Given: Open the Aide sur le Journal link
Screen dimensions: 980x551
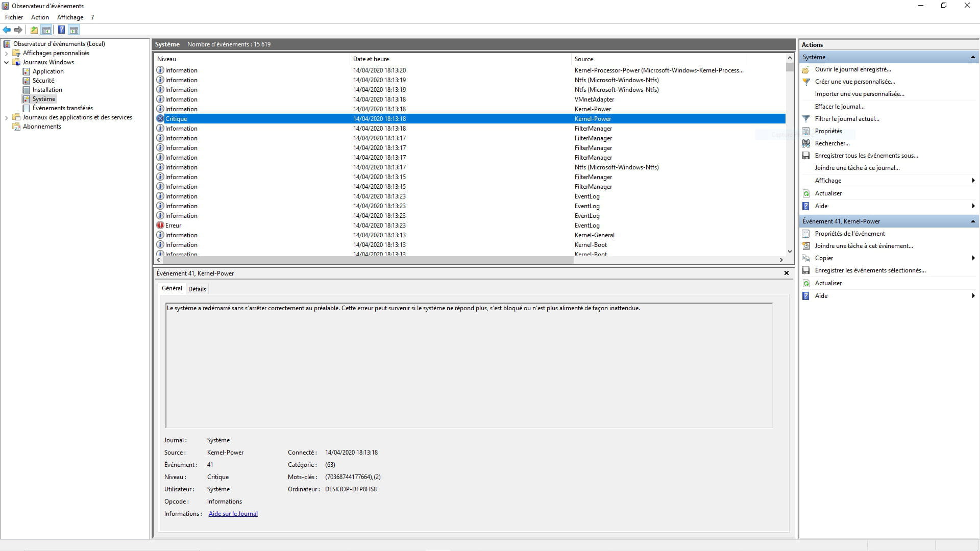Looking at the screenshot, I should [x=233, y=514].
